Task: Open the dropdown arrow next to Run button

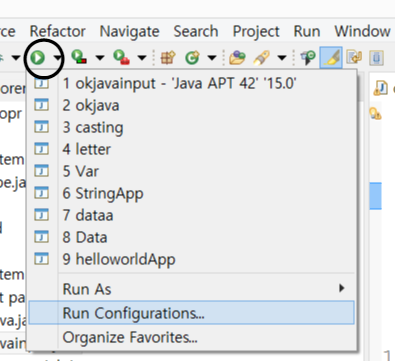Action: point(58,58)
